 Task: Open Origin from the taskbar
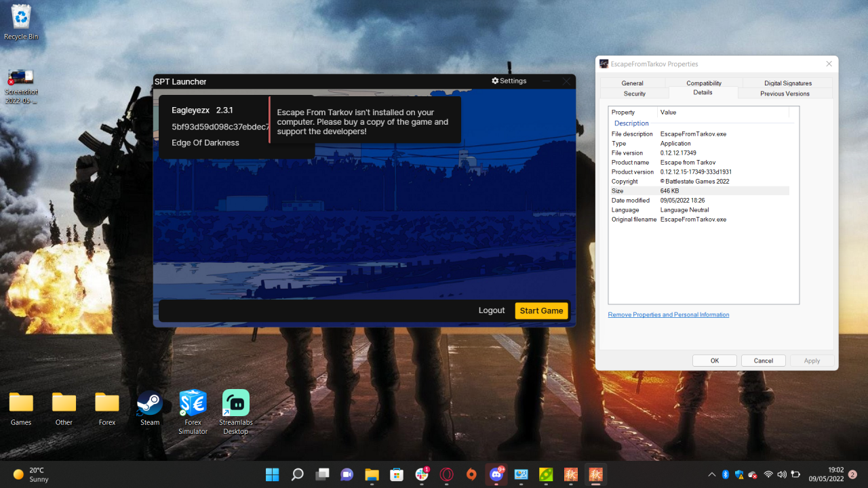pyautogui.click(x=471, y=474)
